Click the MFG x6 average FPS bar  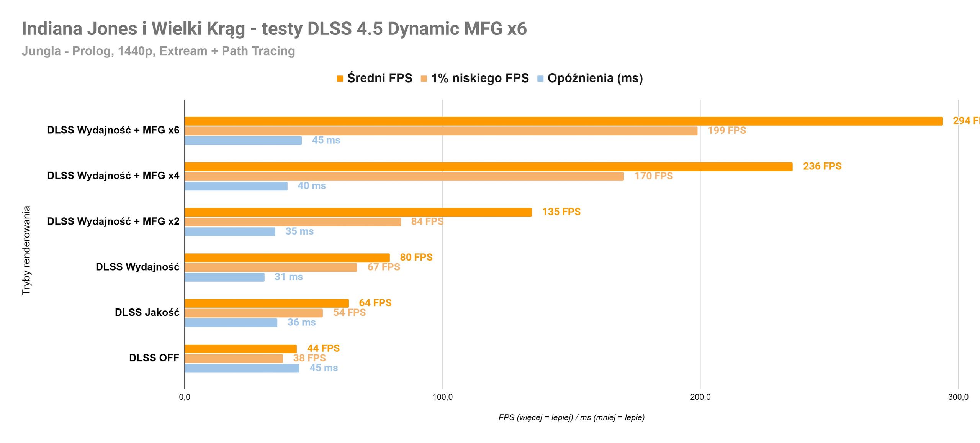tap(564, 121)
